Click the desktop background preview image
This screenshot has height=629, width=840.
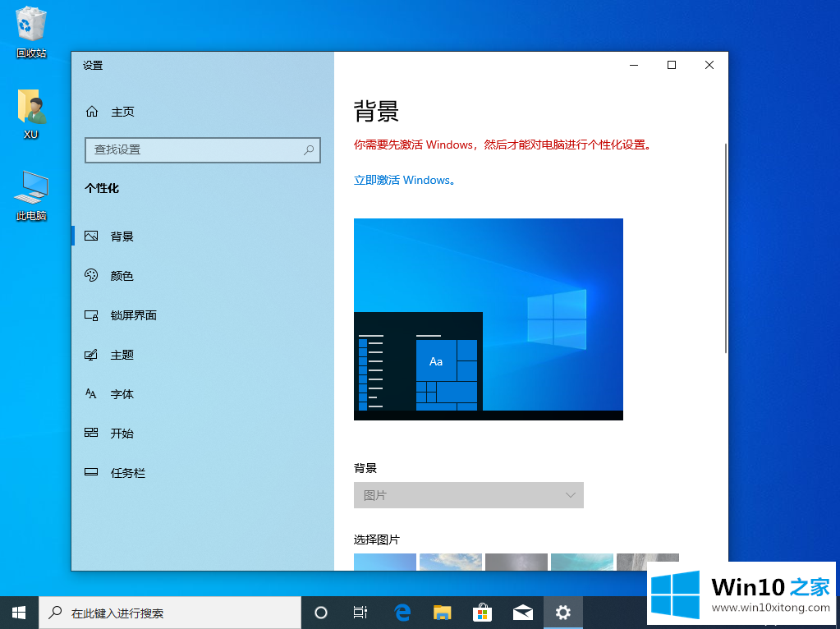click(488, 319)
